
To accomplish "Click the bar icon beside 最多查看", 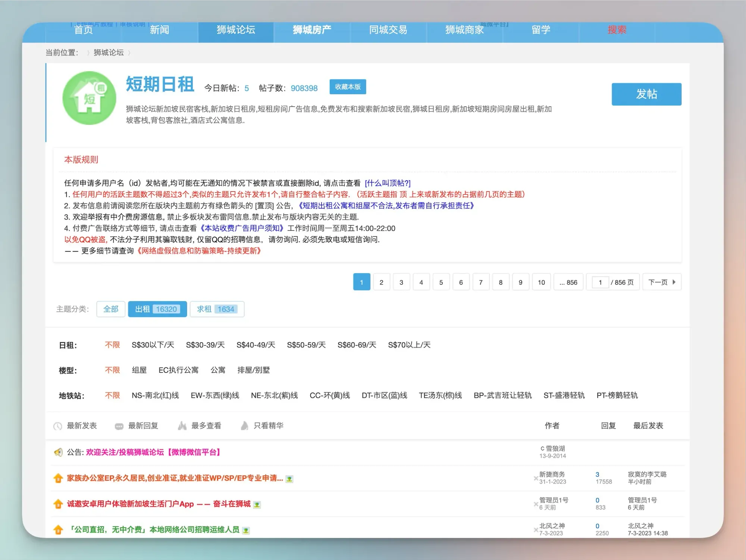I will [182, 426].
